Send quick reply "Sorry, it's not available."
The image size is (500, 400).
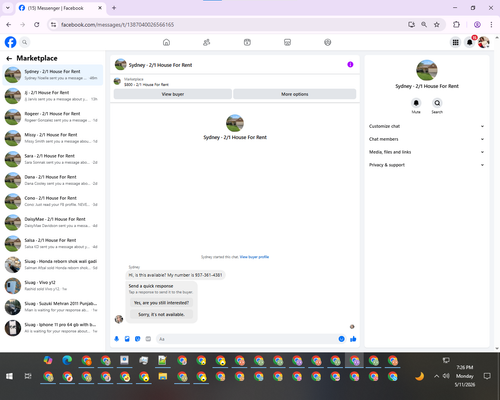[161, 314]
